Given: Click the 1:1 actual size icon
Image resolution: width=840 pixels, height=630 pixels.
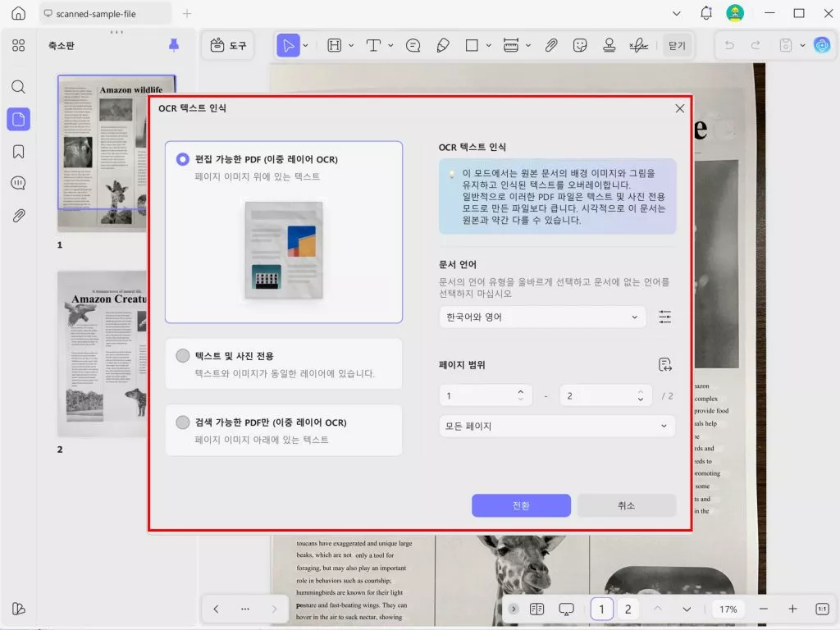Looking at the screenshot, I should [x=822, y=609].
